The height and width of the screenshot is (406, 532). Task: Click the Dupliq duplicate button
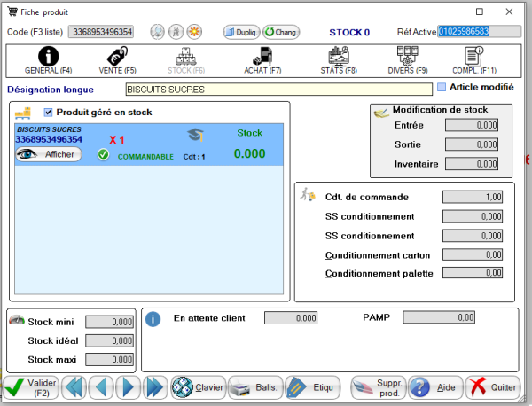(x=239, y=32)
